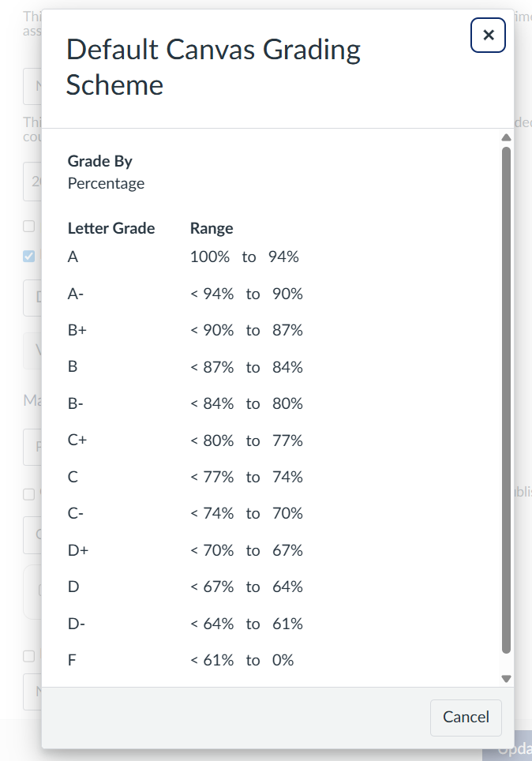The width and height of the screenshot is (532, 761).
Task: Click the C- letter grade label
Action: pos(77,513)
